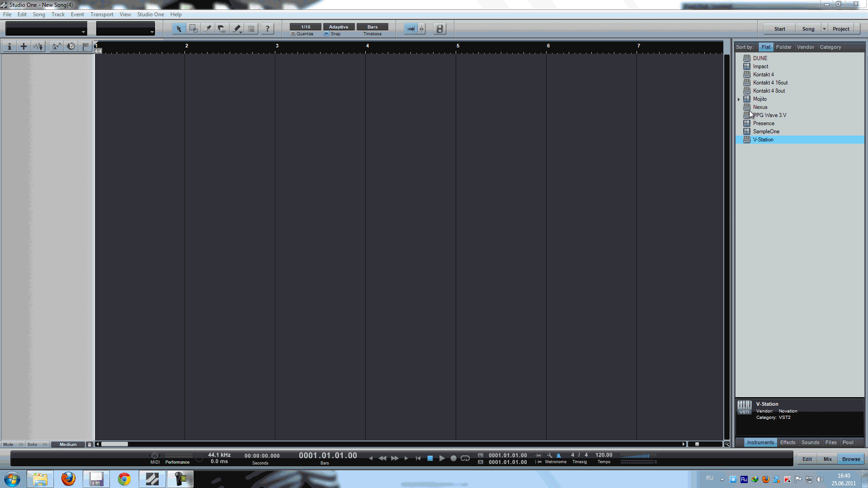Open the Transport menu

[x=102, y=14]
